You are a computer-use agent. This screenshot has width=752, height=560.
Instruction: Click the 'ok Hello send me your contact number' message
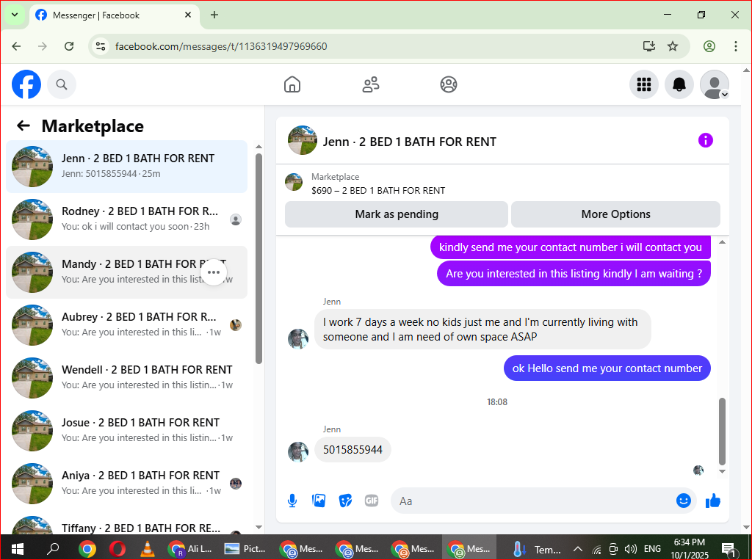point(607,368)
